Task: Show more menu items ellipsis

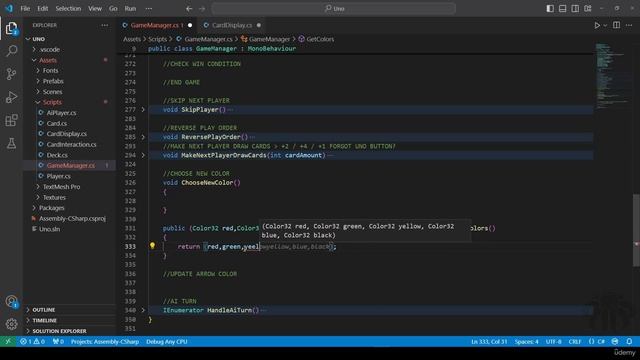Action: (x=149, y=8)
